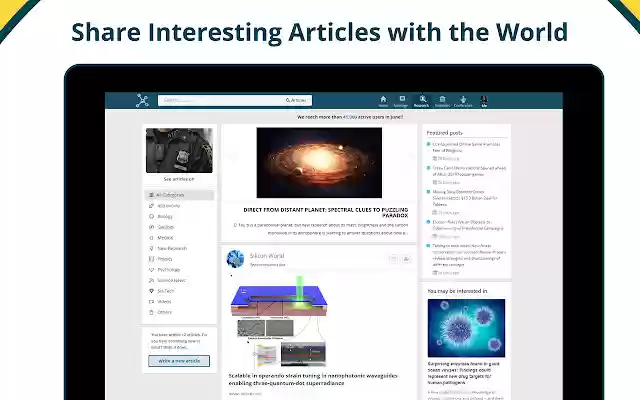
Task: Open the Scalable in operando strain tuning title
Action: (x=313, y=379)
